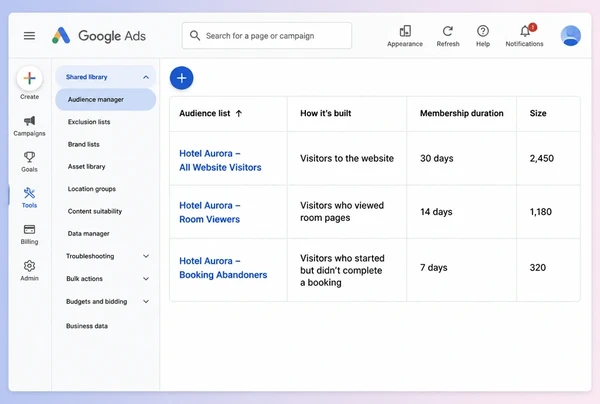The height and width of the screenshot is (404, 600).
Task: Open Hotel Aurora – Booking Abandoners list
Action: tap(223, 268)
